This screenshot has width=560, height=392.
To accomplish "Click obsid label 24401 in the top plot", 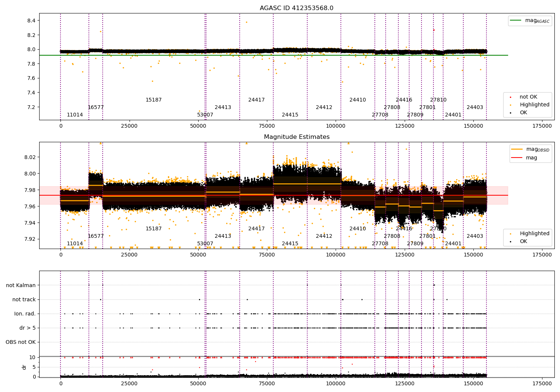I will pyautogui.click(x=453, y=115).
